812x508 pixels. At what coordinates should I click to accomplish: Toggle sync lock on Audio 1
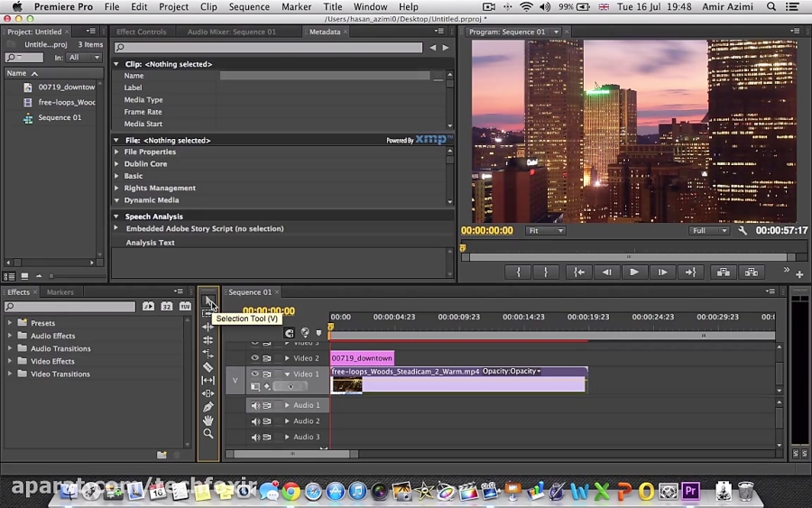pos(267,405)
